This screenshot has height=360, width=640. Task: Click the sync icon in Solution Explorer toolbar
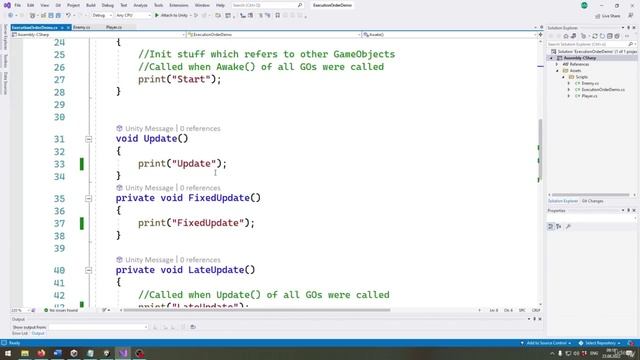click(595, 36)
